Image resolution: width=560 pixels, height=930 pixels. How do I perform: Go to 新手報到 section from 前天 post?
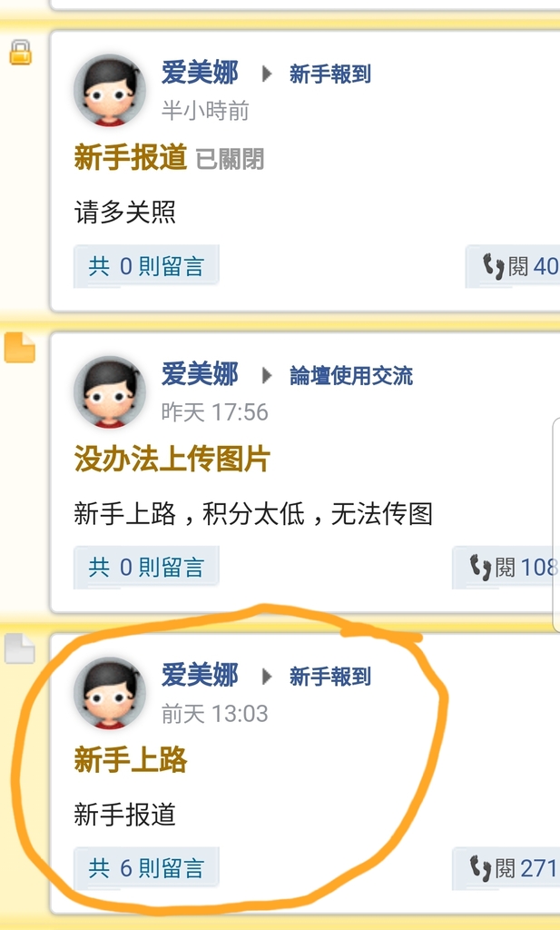(330, 676)
